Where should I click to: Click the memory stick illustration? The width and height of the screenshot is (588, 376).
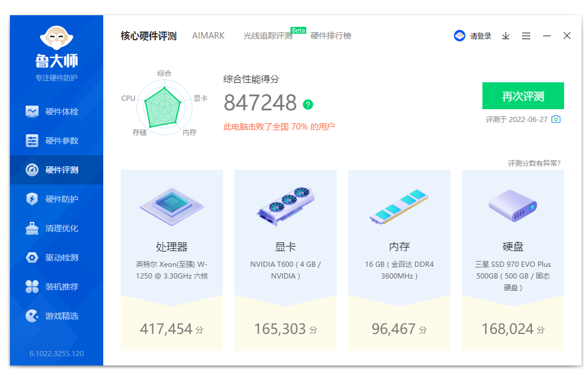pos(399,206)
